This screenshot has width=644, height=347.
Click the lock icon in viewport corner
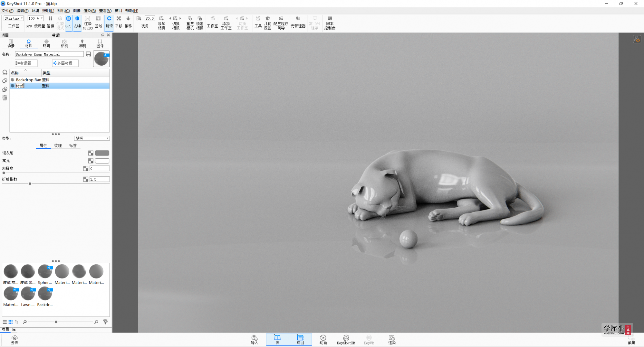tap(637, 39)
